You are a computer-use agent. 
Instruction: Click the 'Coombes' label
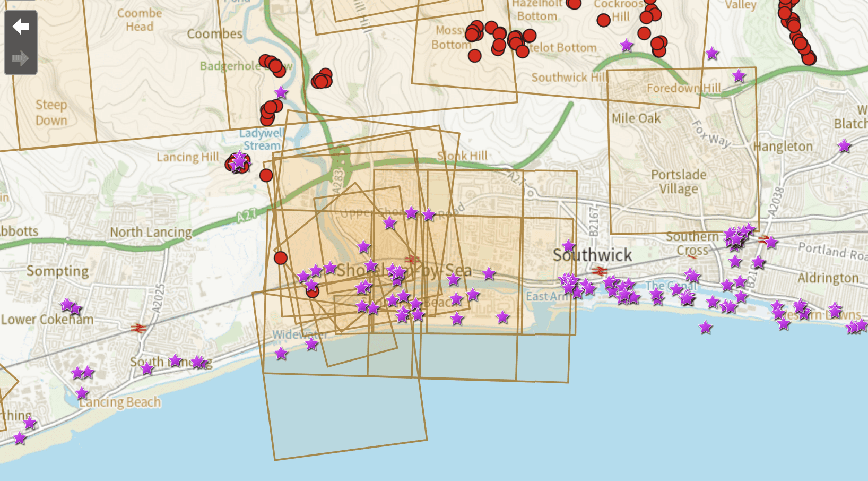coord(215,34)
